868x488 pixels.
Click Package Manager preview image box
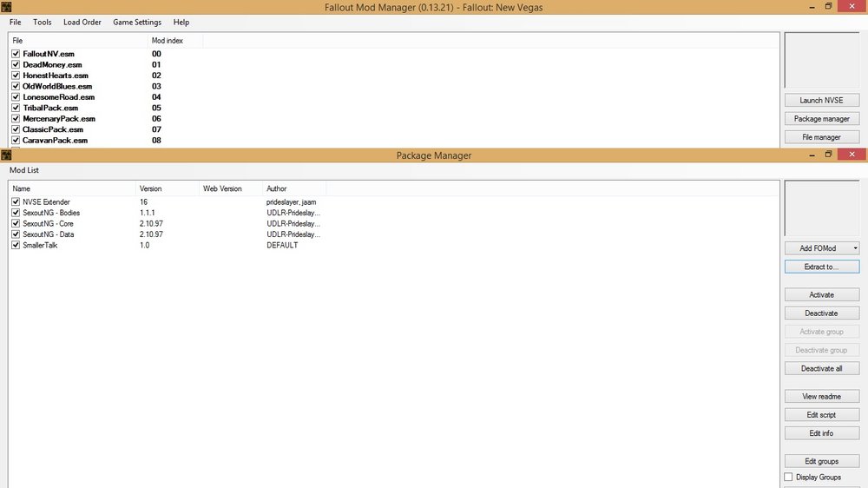tap(821, 208)
